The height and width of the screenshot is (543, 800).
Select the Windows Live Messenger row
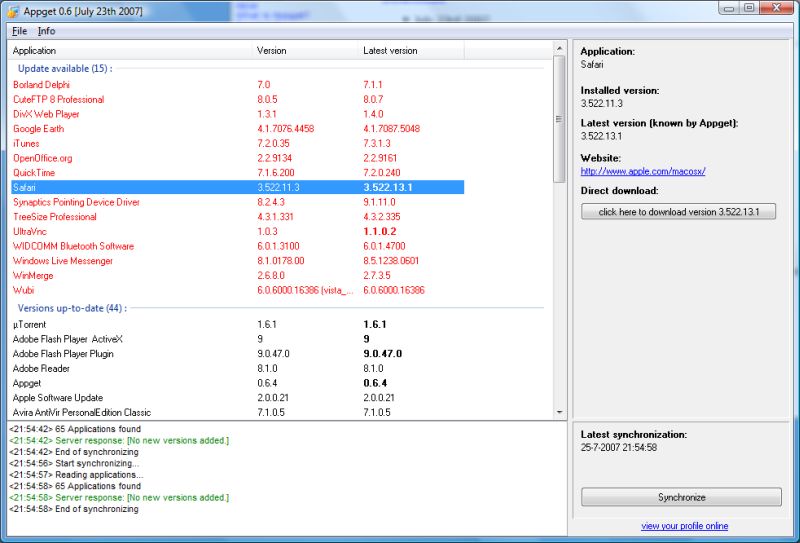click(x=238, y=261)
